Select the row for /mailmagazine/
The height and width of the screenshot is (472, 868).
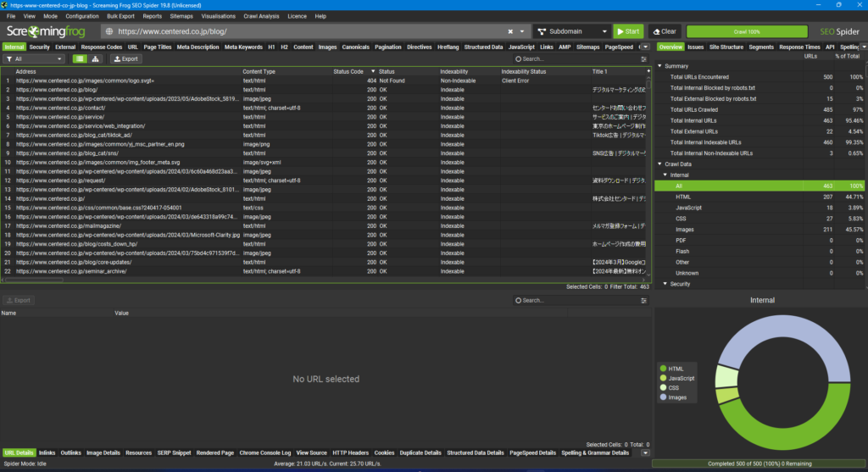point(324,225)
